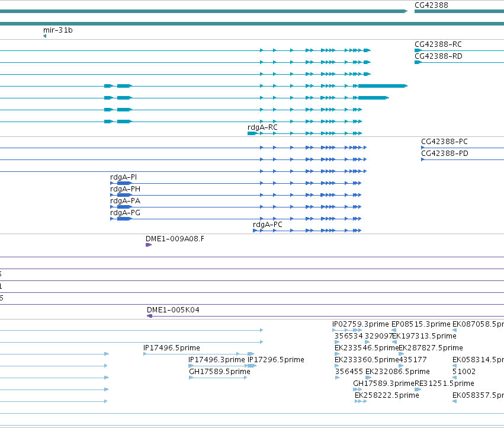Select the thick CDS block under rdgA-PI

click(124, 183)
